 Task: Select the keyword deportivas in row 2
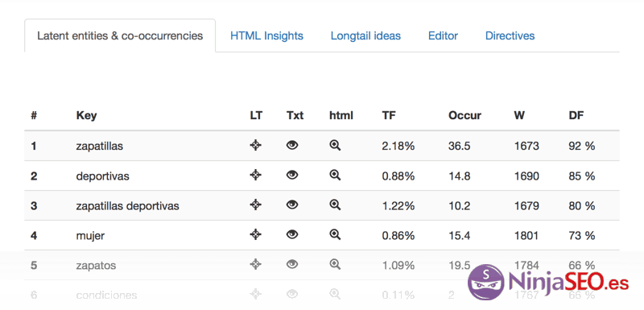[103, 176]
